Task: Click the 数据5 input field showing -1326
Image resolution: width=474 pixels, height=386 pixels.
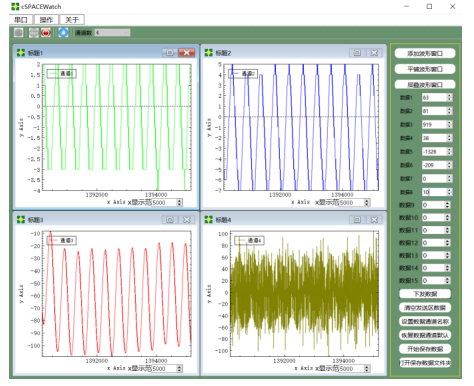Action: 434,152
